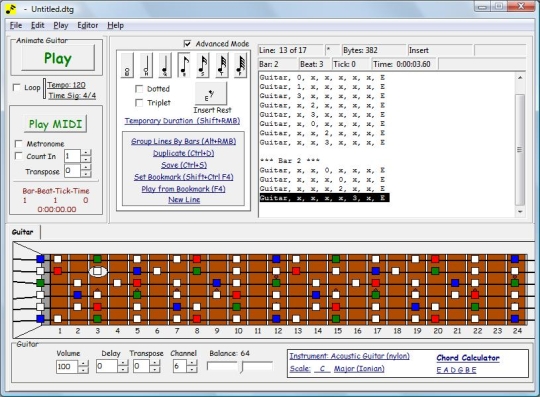The height and width of the screenshot is (397, 540).
Task: Click the Save (Ctrl+S) link
Action: (184, 165)
